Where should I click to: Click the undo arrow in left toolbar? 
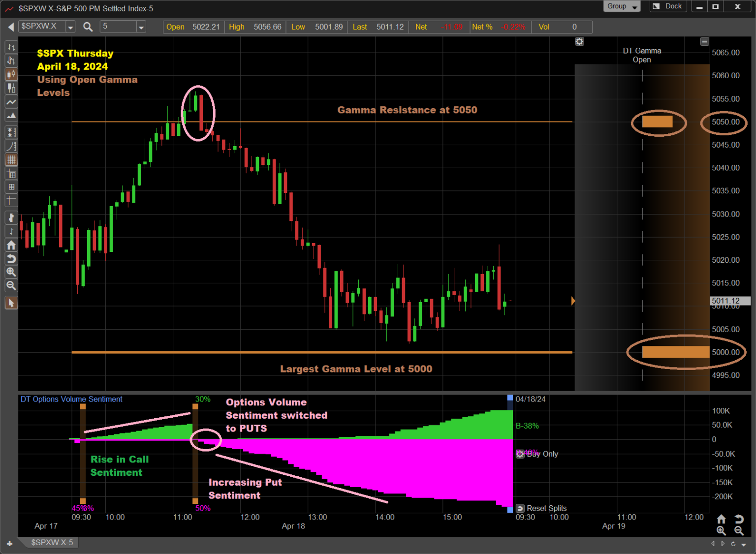pos(11,259)
